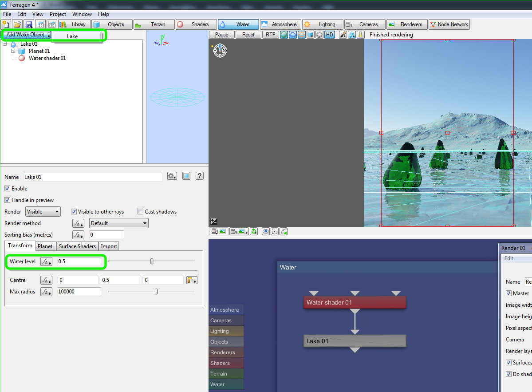Open the Render view (R) icon
The height and width of the screenshot is (392, 532).
(x=40, y=24)
